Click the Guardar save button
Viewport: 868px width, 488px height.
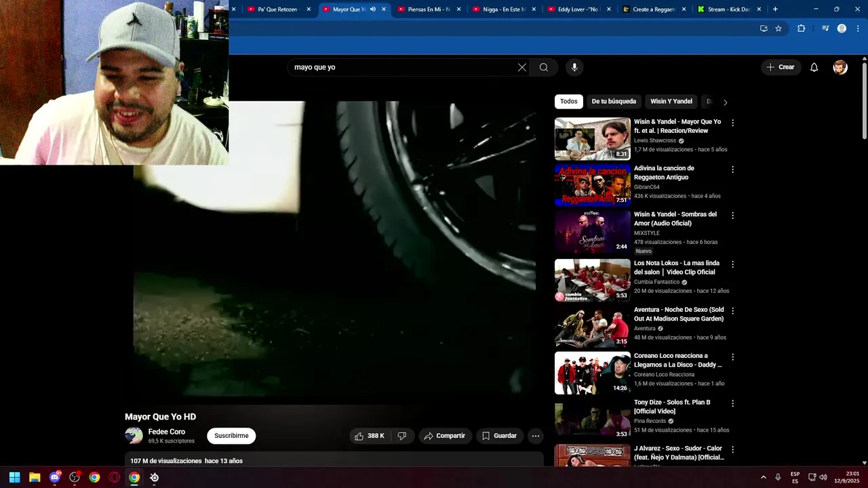click(x=499, y=436)
